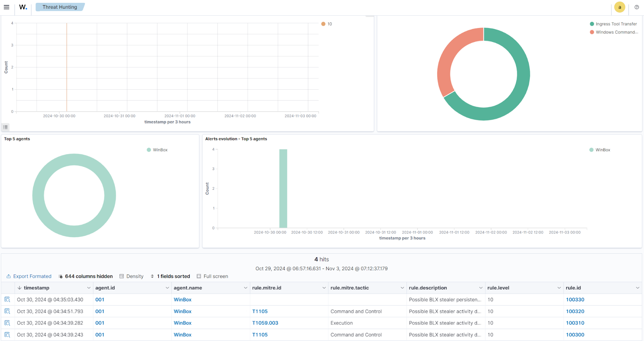Open the help icon in header
This screenshot has height=341, width=644.
pos(637,7)
